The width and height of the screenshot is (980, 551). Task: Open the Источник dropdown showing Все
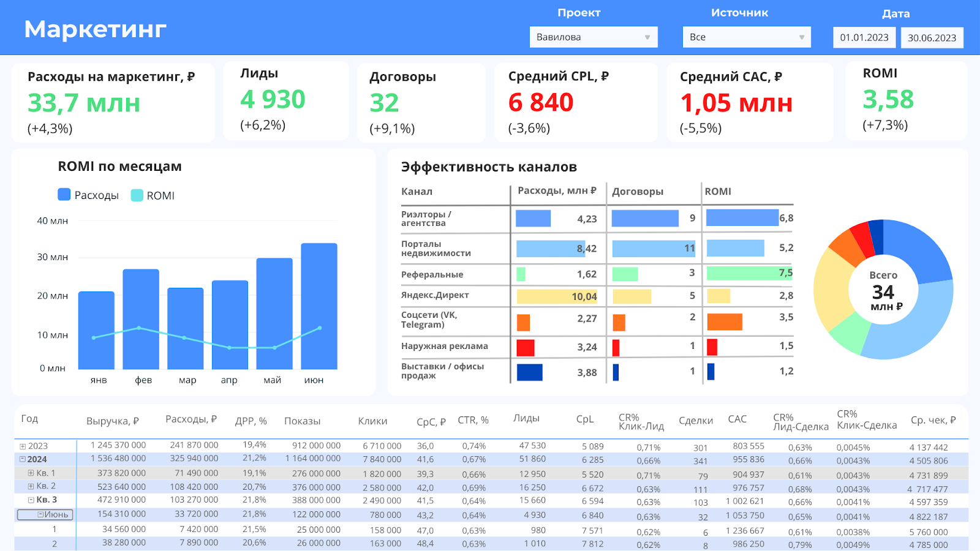pyautogui.click(x=746, y=37)
